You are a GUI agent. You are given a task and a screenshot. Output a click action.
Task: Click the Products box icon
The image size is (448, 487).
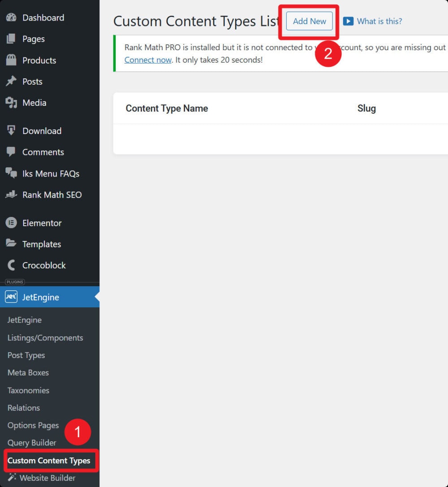point(11,60)
